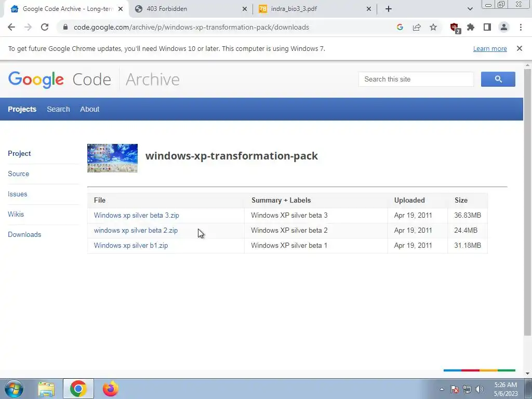
Task: Open Google search side panel icon in address bar
Action: coord(400,27)
